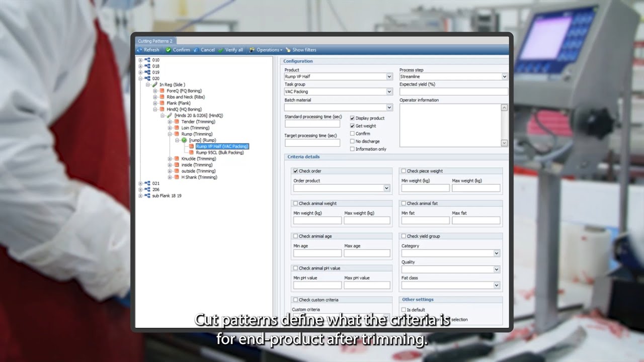
Task: Open the Operations dropdown menu
Action: click(x=266, y=50)
